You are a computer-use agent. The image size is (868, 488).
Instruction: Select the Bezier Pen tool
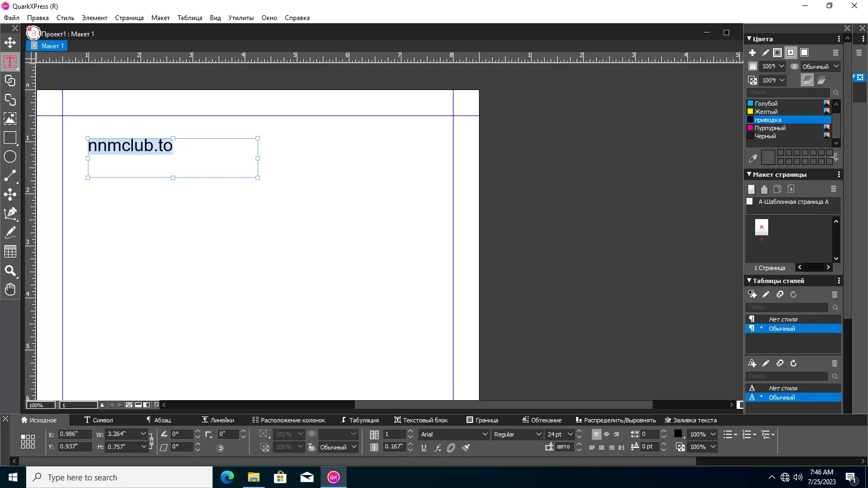(10, 214)
